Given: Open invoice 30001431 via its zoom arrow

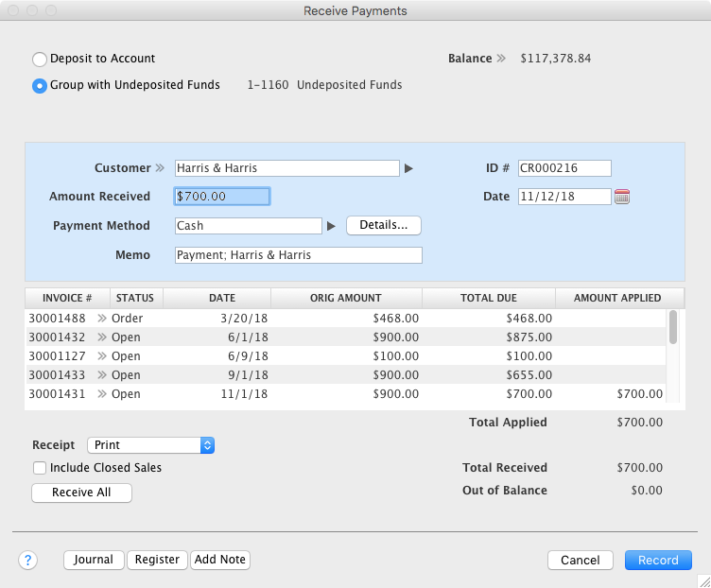Looking at the screenshot, I should (102, 394).
